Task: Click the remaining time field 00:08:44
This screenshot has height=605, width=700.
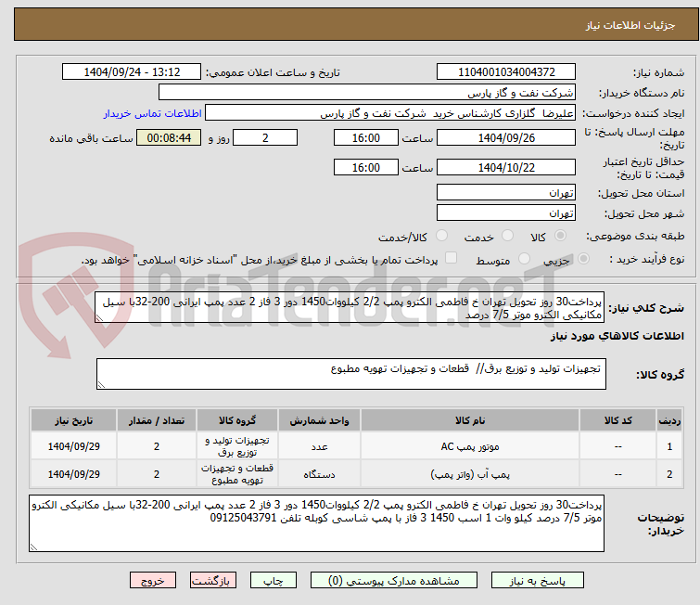Action: point(169,137)
